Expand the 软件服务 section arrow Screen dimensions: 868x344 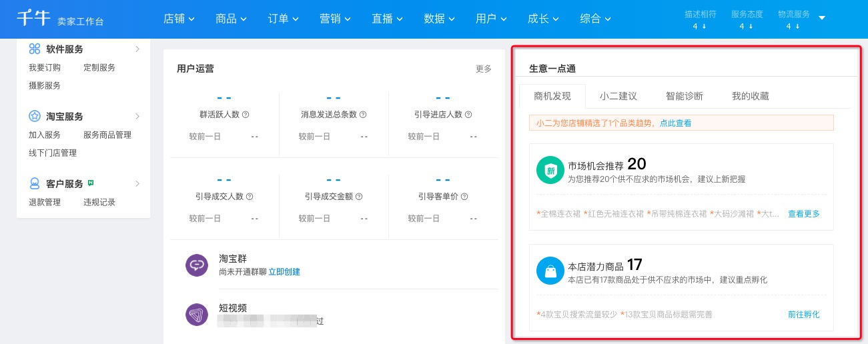pos(137,49)
